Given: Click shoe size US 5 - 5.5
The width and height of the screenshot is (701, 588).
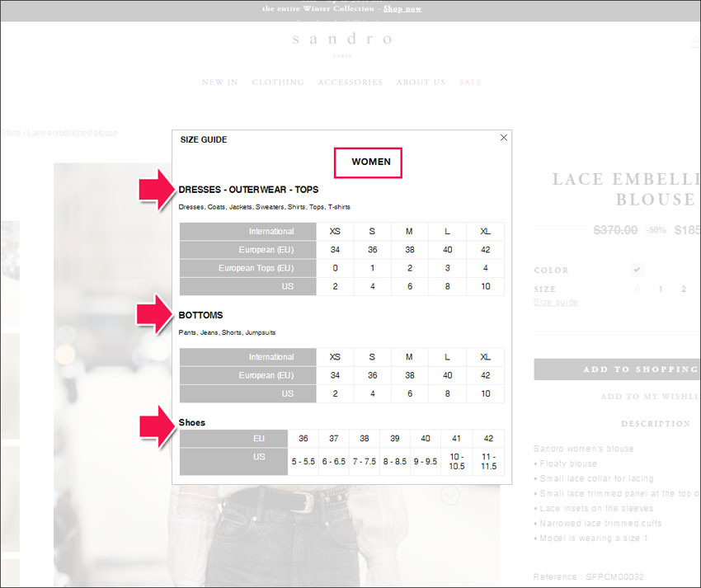Looking at the screenshot, I should (x=303, y=462).
